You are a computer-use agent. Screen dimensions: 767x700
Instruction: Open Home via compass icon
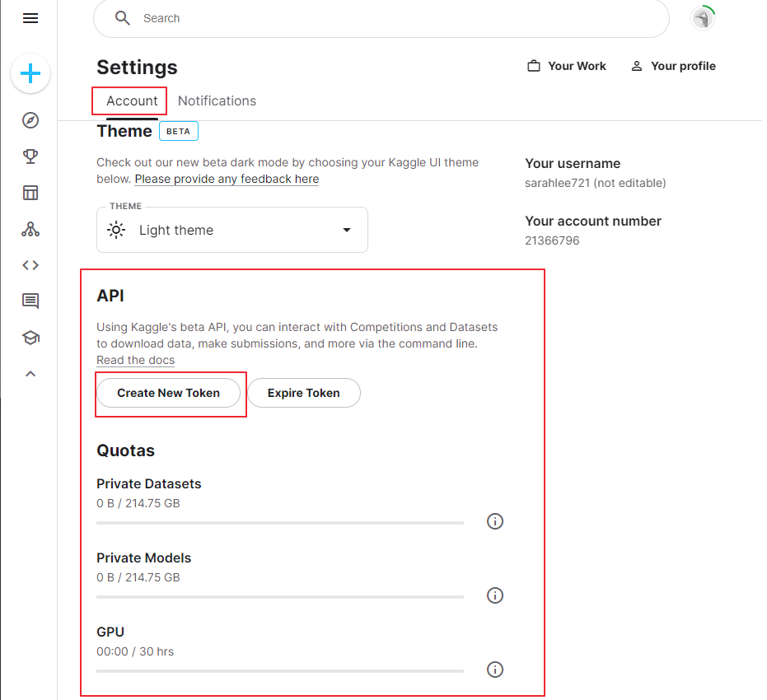(x=30, y=120)
